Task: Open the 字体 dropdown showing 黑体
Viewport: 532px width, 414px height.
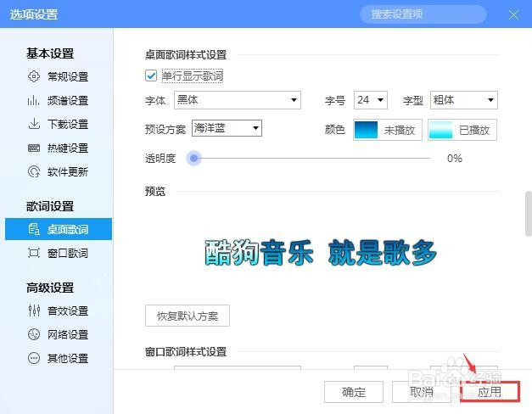Action: coord(238,100)
